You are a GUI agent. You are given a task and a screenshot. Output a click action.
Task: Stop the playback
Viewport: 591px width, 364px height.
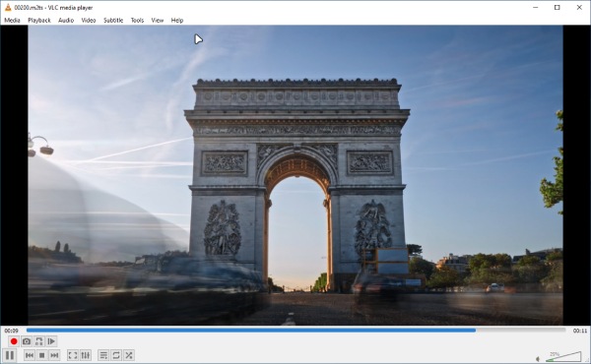click(41, 355)
